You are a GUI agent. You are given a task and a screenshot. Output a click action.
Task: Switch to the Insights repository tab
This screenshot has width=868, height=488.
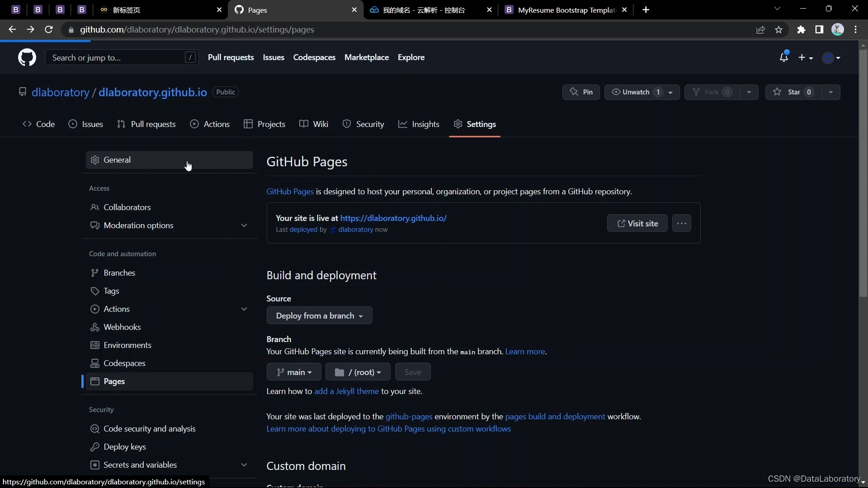point(419,124)
